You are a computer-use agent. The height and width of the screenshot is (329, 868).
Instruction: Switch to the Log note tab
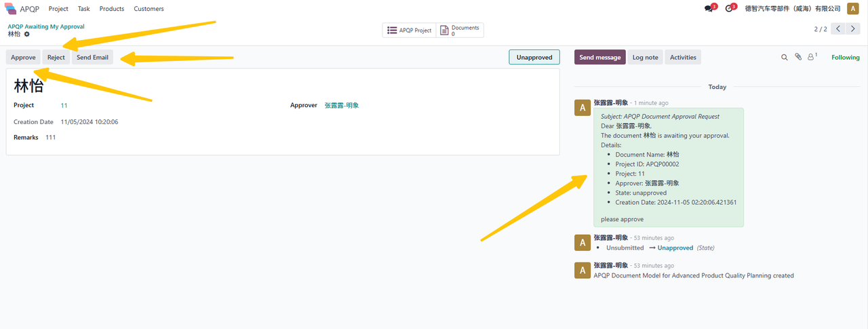tap(645, 58)
